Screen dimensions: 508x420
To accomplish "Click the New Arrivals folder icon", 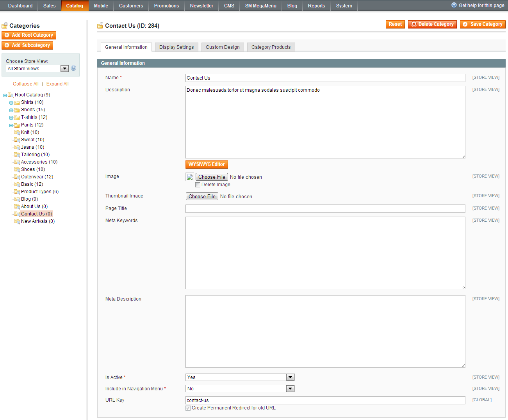I will 17,221.
